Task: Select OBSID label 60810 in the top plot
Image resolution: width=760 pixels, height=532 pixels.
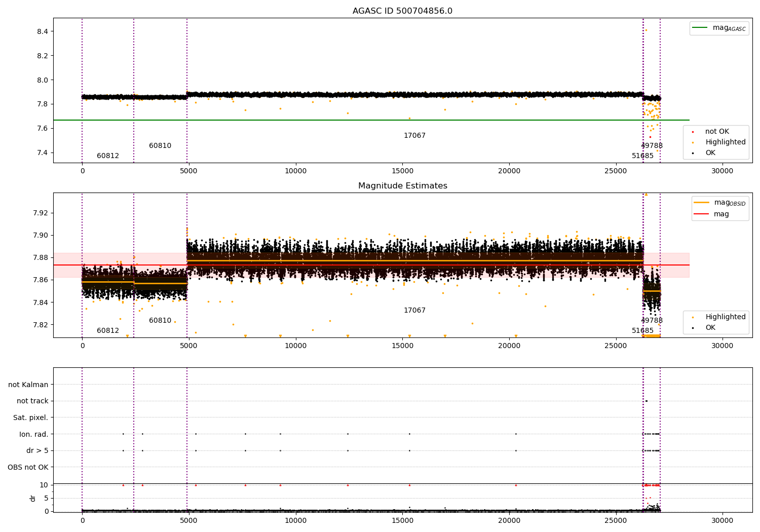Action: pyautogui.click(x=160, y=146)
